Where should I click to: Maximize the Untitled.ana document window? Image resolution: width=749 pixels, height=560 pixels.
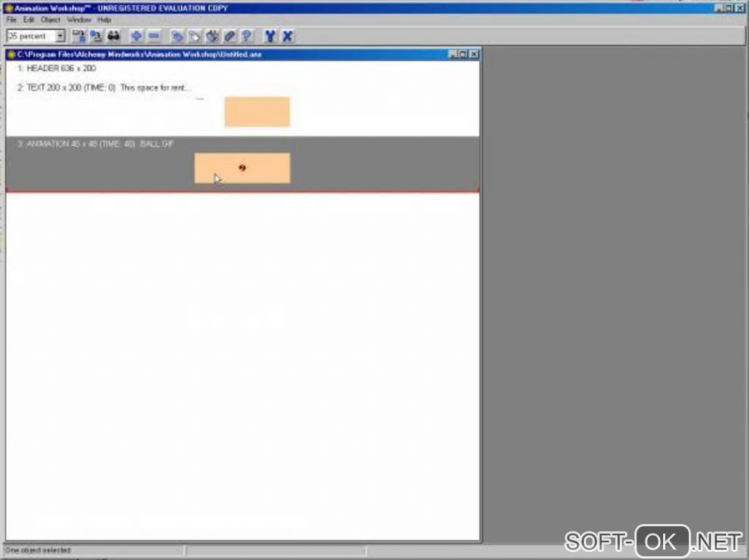point(463,54)
